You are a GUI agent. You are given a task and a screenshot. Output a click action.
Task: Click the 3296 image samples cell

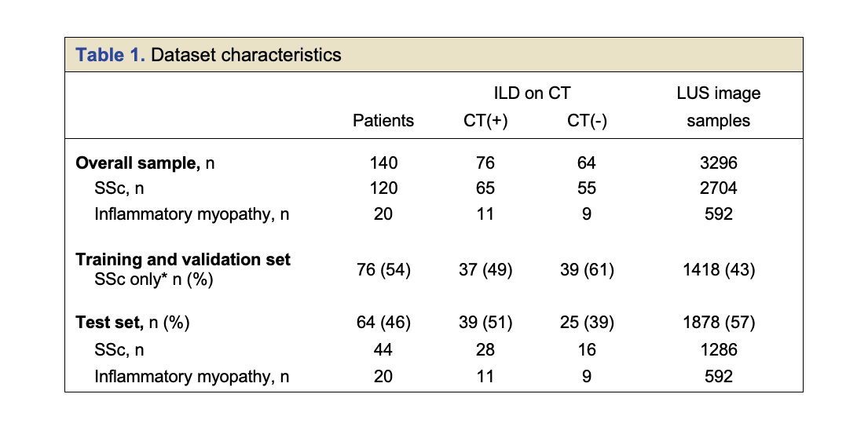718,163
